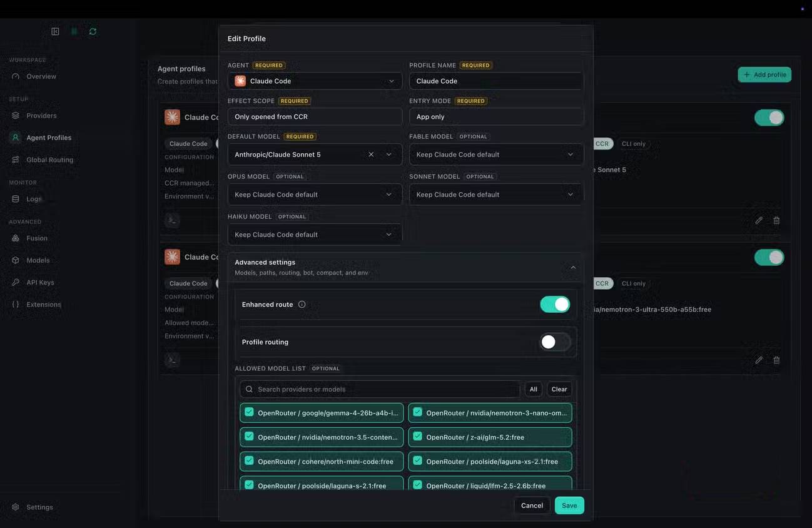Clear the Default Model selection with the X

371,155
